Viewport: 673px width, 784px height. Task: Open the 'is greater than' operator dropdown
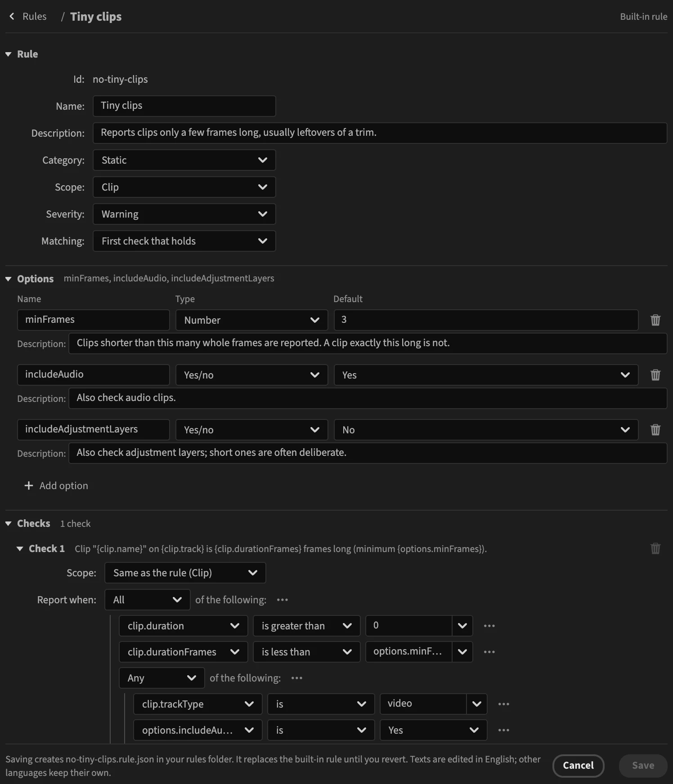pos(307,626)
